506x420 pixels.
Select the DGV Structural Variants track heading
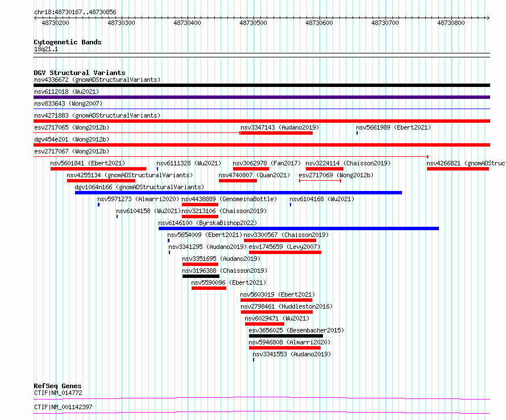click(x=80, y=73)
